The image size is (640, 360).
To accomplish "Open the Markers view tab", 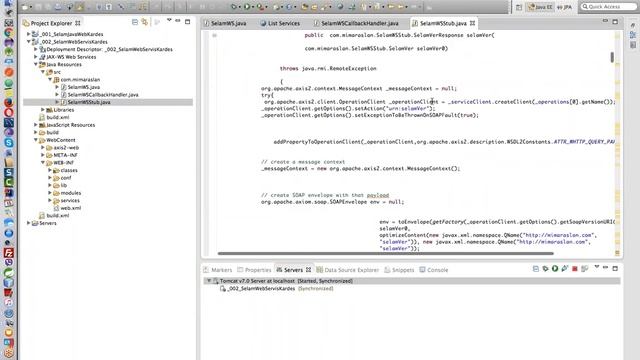I will (218, 270).
